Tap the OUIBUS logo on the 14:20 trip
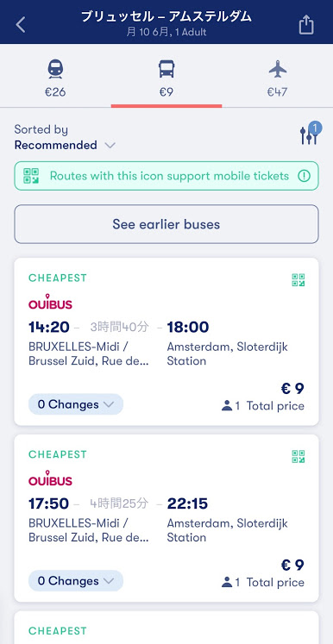This screenshot has width=333, height=644. tap(50, 302)
